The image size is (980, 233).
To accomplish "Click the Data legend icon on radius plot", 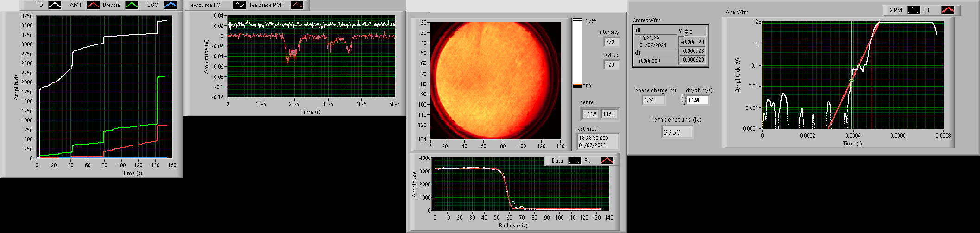I will pyautogui.click(x=575, y=161).
